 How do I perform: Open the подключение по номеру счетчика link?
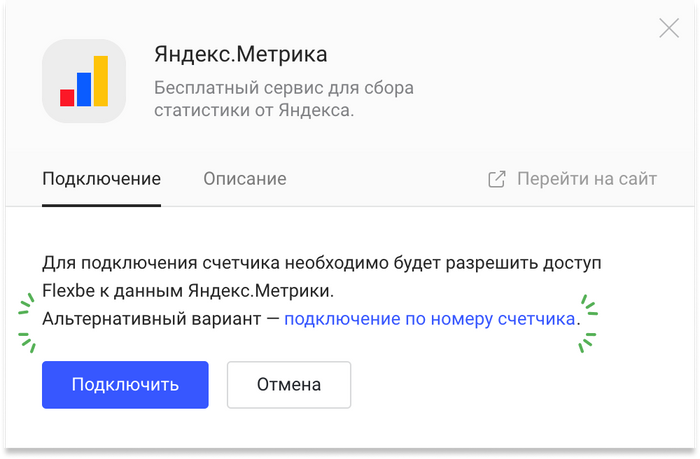coord(429,319)
